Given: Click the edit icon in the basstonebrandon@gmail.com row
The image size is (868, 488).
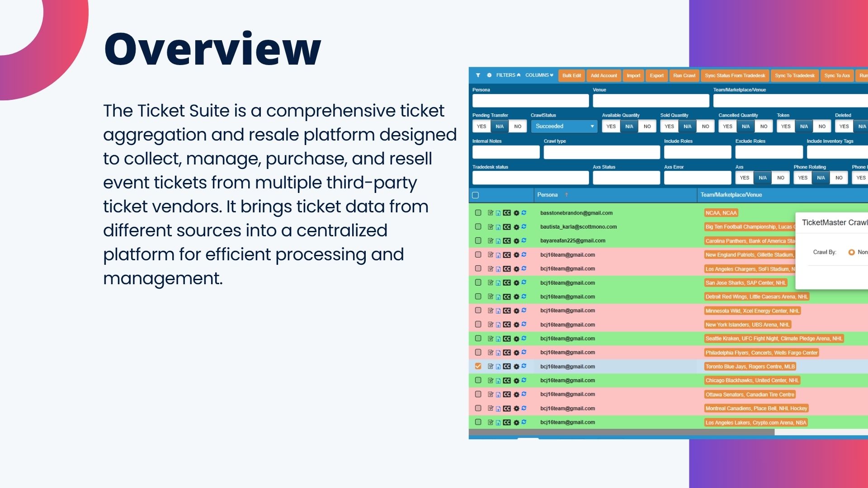Looking at the screenshot, I should [x=491, y=213].
